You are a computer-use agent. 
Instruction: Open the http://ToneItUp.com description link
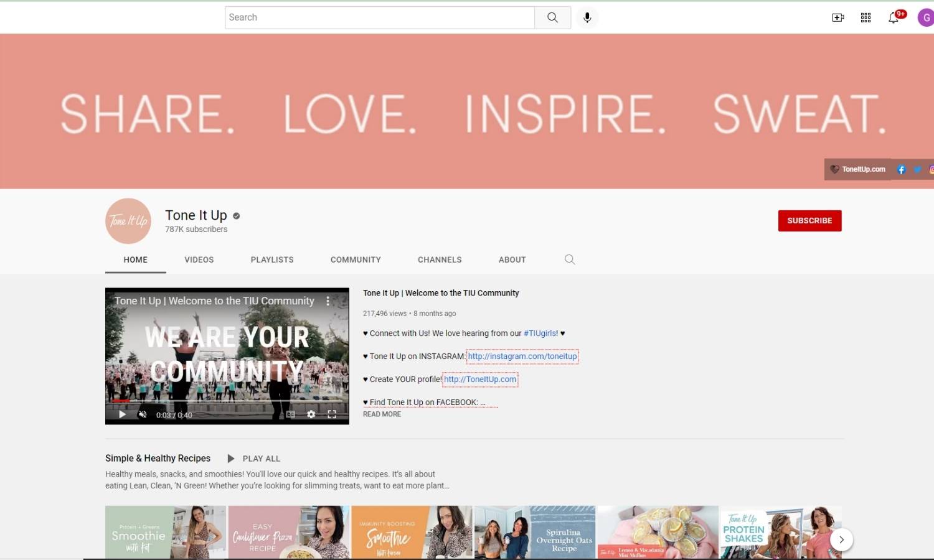click(x=480, y=380)
